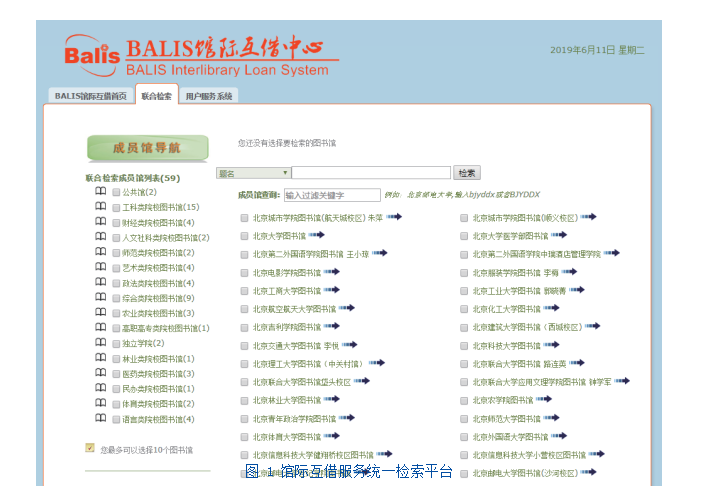This screenshot has height=486, width=707.
Task: Click the arrow icon after 北京科技大学图书馆
Action: click(x=551, y=344)
